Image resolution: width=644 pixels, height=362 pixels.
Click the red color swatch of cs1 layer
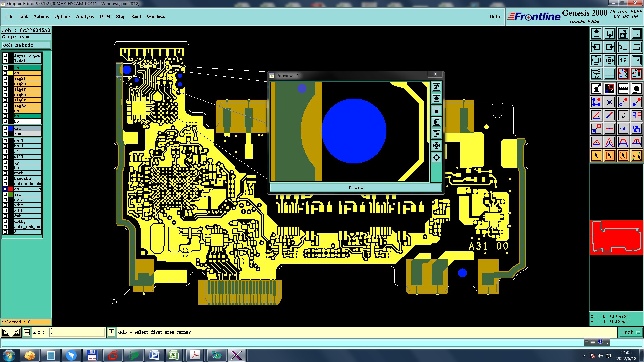pos(11,189)
